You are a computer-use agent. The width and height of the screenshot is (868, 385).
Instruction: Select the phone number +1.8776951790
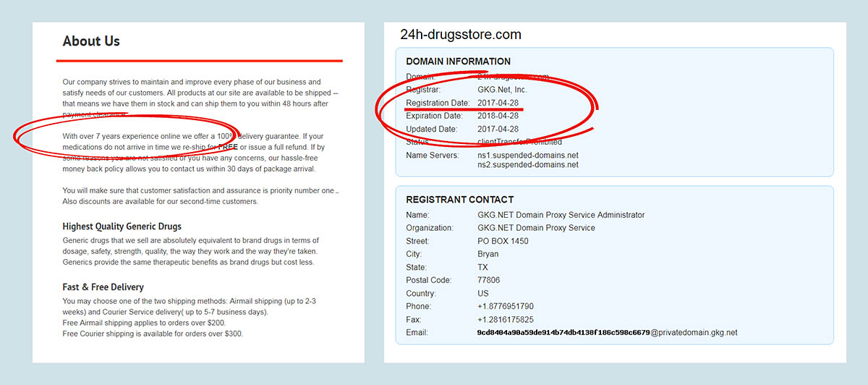506,307
